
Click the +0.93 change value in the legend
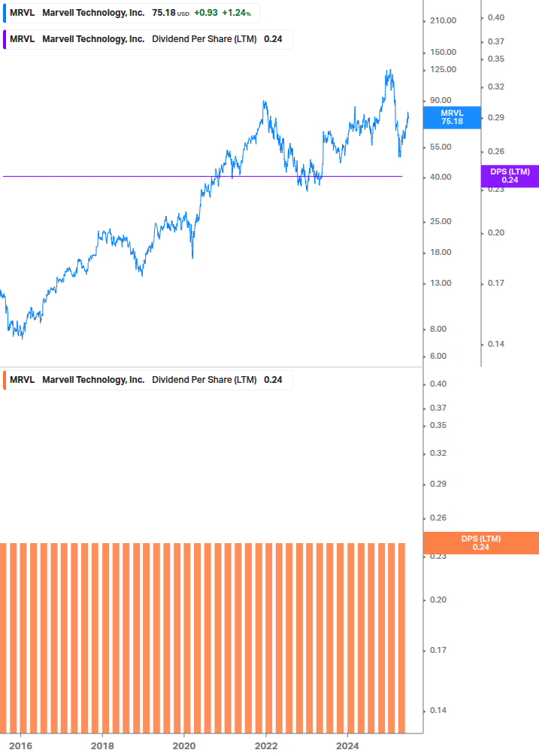(x=206, y=13)
